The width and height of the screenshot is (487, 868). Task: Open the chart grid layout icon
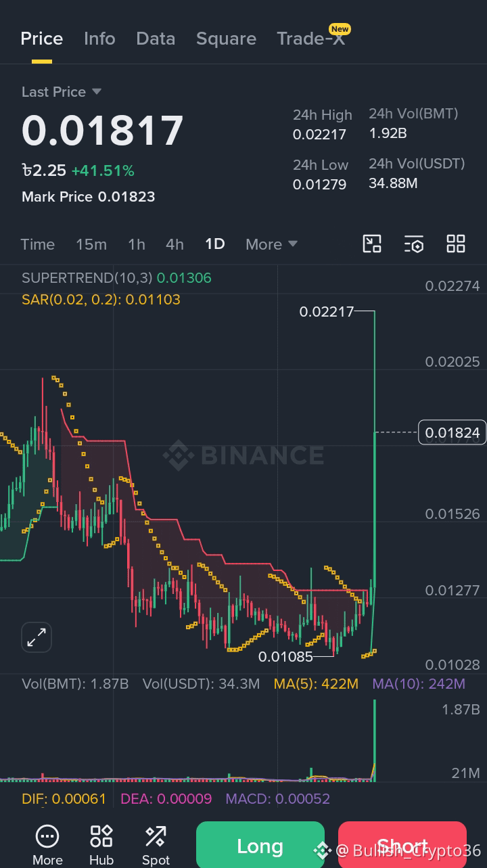tap(456, 244)
